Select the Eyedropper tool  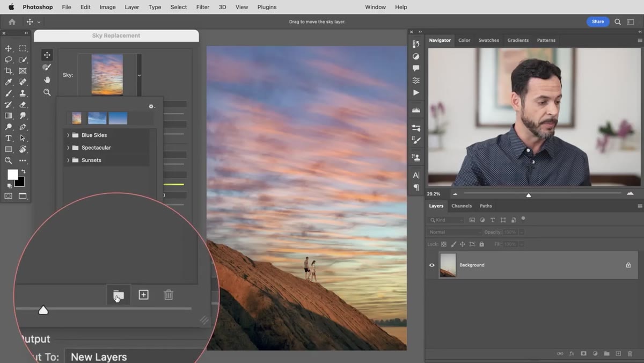[9, 82]
